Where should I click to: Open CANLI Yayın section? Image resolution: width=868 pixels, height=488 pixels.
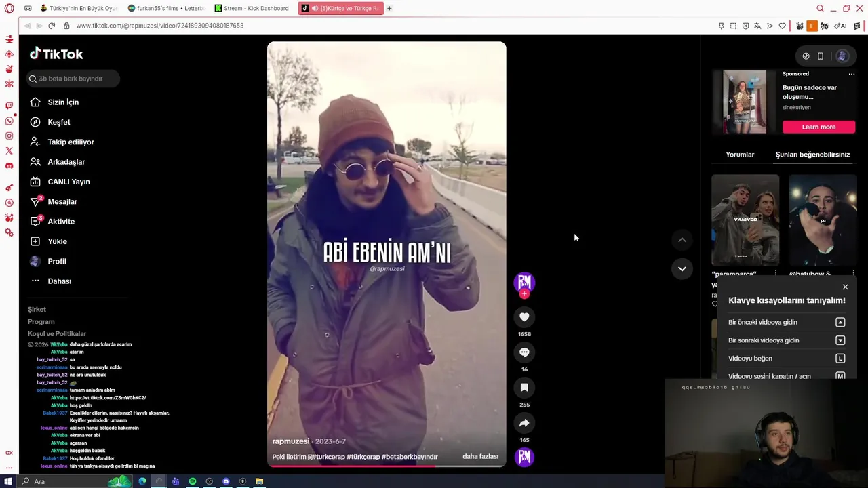[x=60, y=182]
